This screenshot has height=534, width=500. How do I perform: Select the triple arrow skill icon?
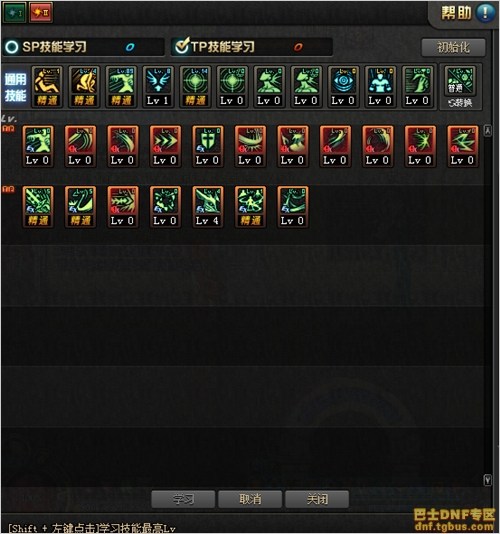(165, 146)
